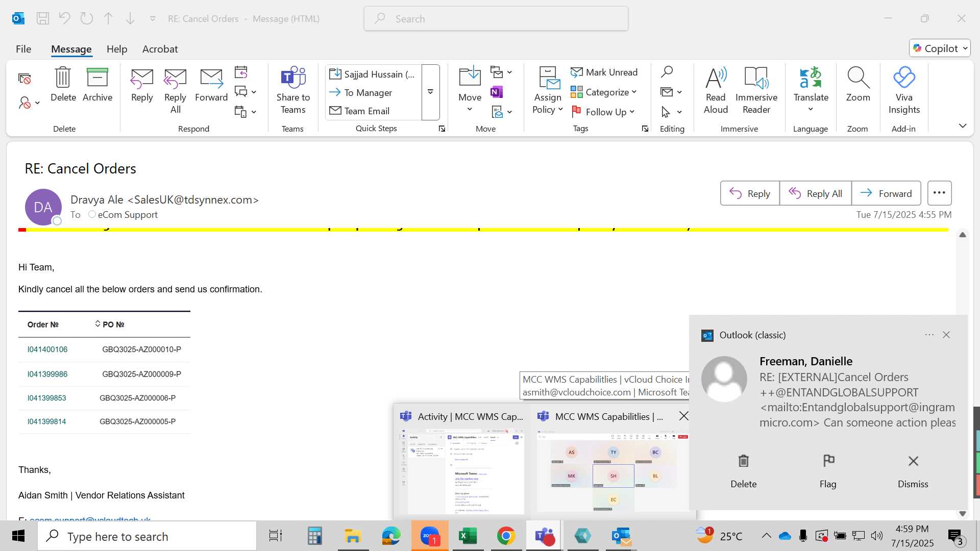The height and width of the screenshot is (551, 980).
Task: Open the Copilot dropdown
Action: (940, 48)
